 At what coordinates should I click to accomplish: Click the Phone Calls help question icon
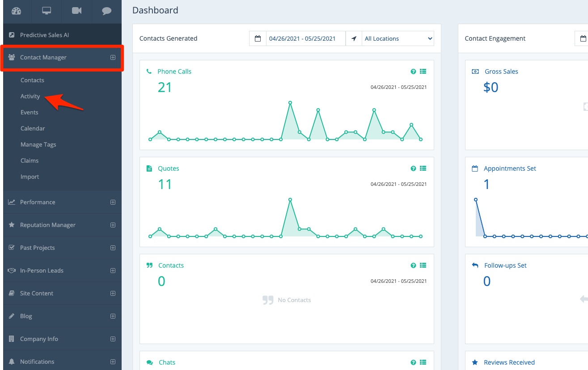tap(413, 71)
